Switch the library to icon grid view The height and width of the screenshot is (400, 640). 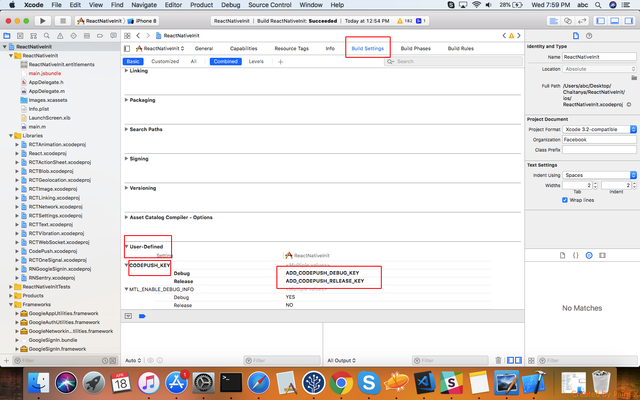pos(531,360)
